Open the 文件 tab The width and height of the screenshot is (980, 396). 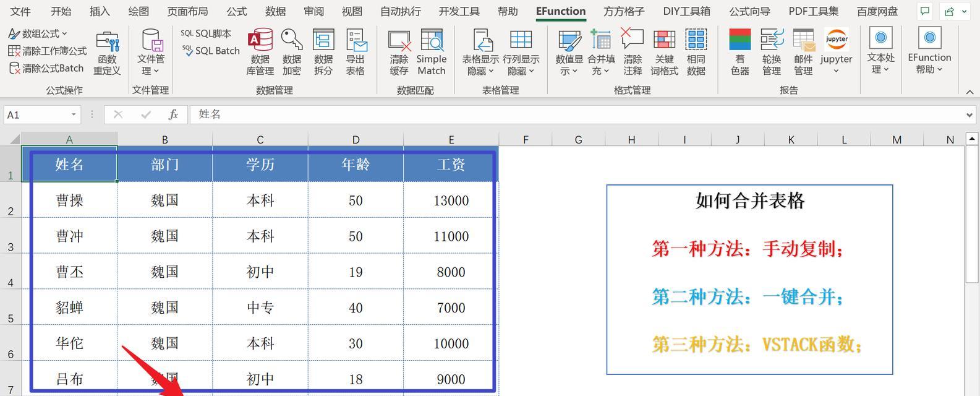pos(20,11)
